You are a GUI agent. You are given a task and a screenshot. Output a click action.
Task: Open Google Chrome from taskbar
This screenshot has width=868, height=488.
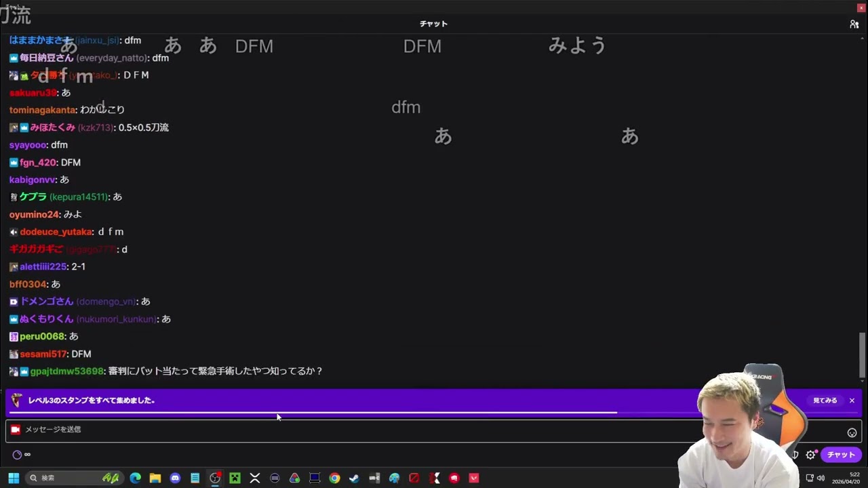pyautogui.click(x=334, y=478)
